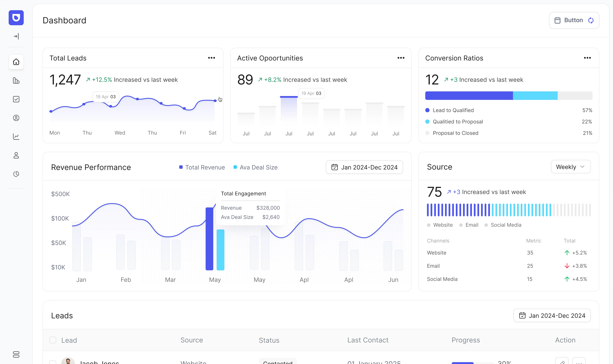Select the pie chart sidebar icon

tap(16, 174)
